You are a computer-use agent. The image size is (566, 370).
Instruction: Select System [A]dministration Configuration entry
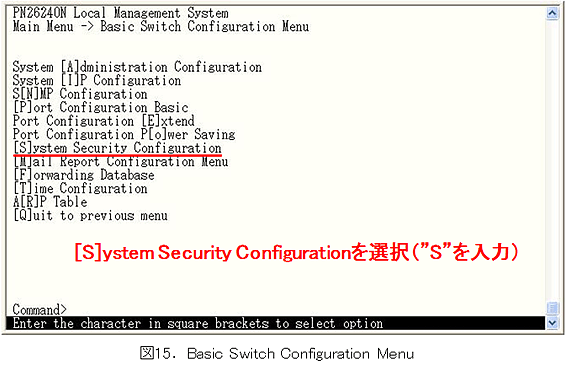coord(137,68)
